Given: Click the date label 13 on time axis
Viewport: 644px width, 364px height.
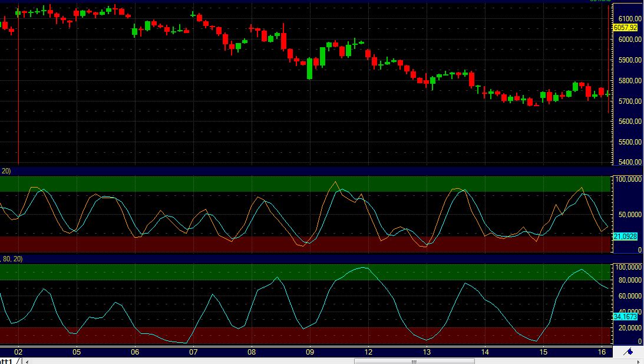Looking at the screenshot, I should pos(427,352).
